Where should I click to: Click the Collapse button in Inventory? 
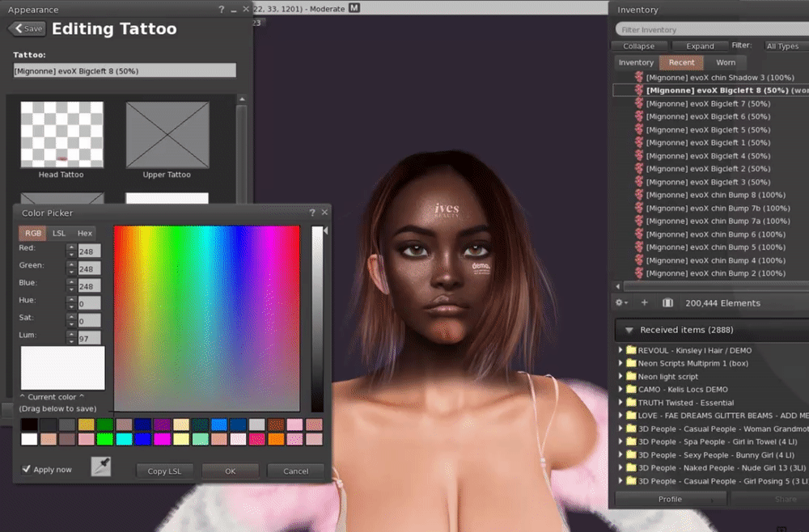(639, 46)
